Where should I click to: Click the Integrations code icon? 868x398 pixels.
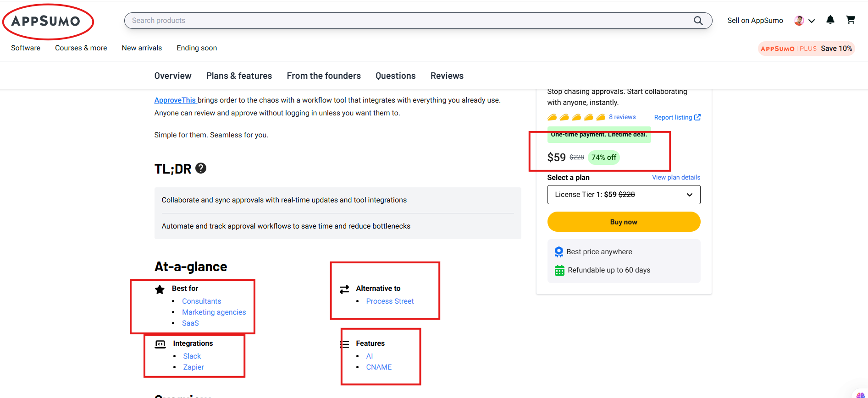click(x=160, y=344)
